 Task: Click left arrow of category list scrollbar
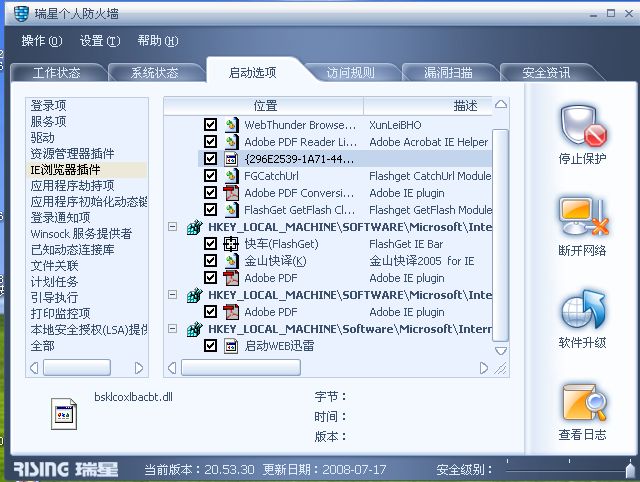pos(34,368)
